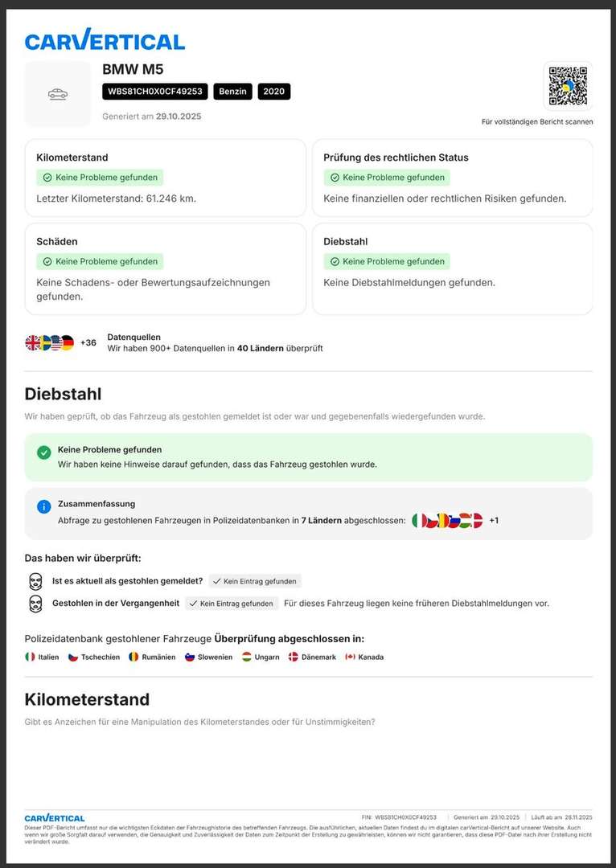
Task: Click the Dänemark flag icon
Action: 294,657
